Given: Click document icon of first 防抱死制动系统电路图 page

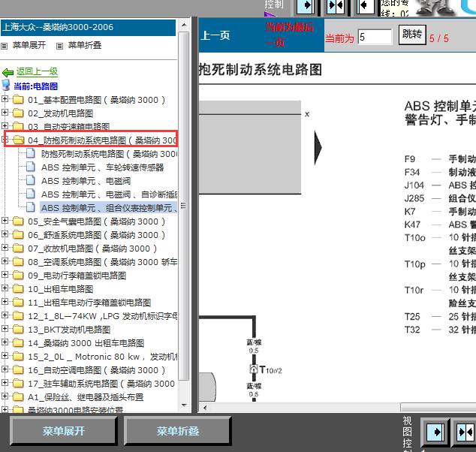Looking at the screenshot, I should pyautogui.click(x=30, y=153).
